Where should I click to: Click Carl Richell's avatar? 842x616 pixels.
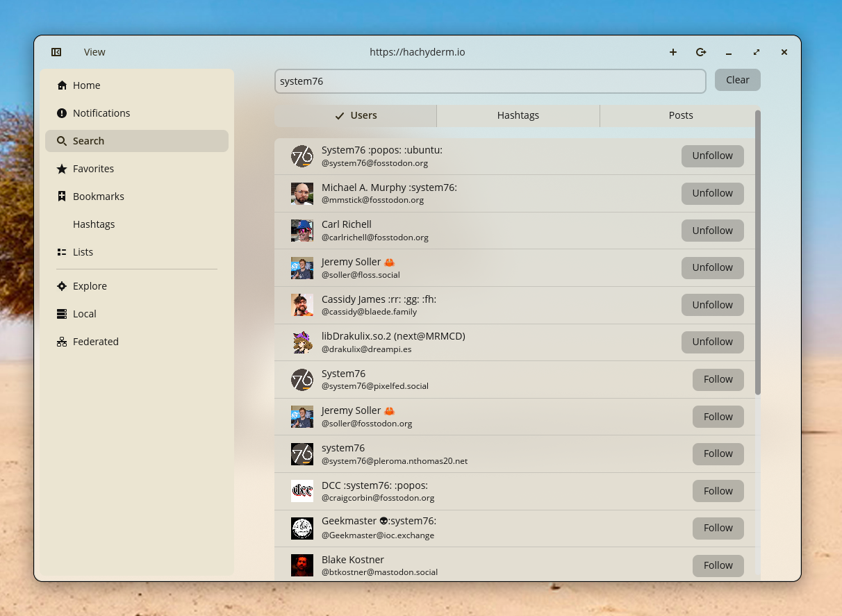pos(302,231)
